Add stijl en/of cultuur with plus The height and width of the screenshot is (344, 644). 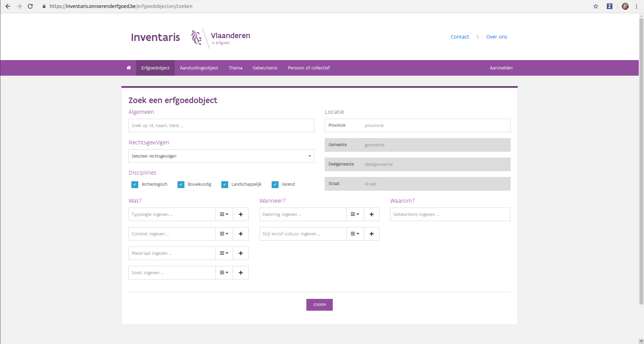[x=372, y=234]
